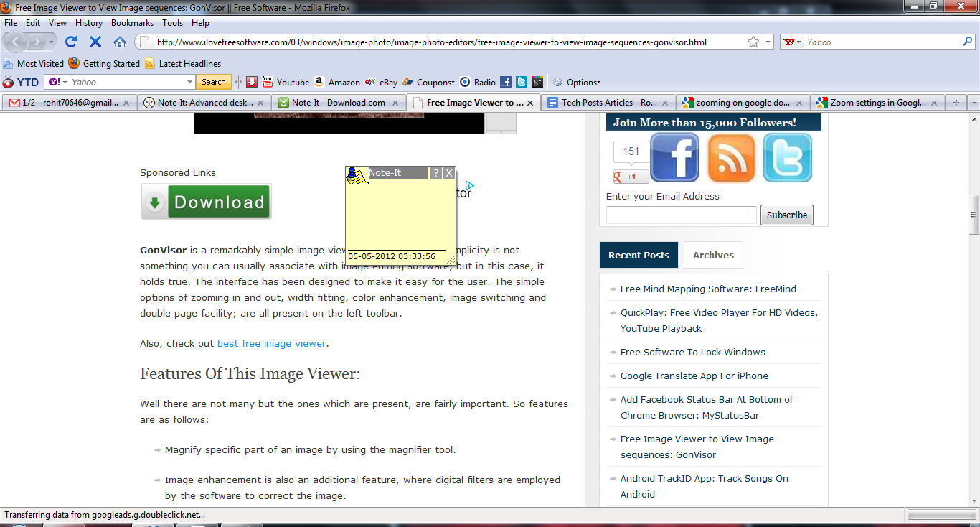Open the File menu
Screen dimensions: 980x527
[11, 23]
